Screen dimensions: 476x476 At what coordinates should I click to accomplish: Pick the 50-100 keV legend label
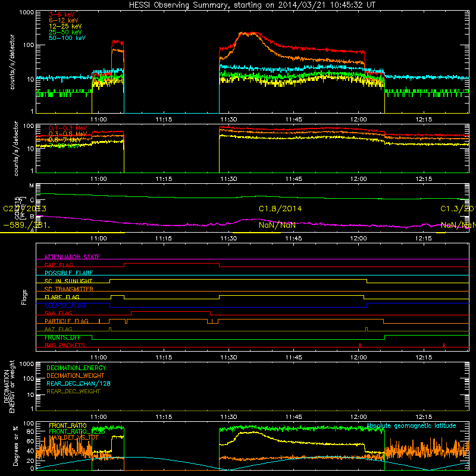pyautogui.click(x=67, y=38)
